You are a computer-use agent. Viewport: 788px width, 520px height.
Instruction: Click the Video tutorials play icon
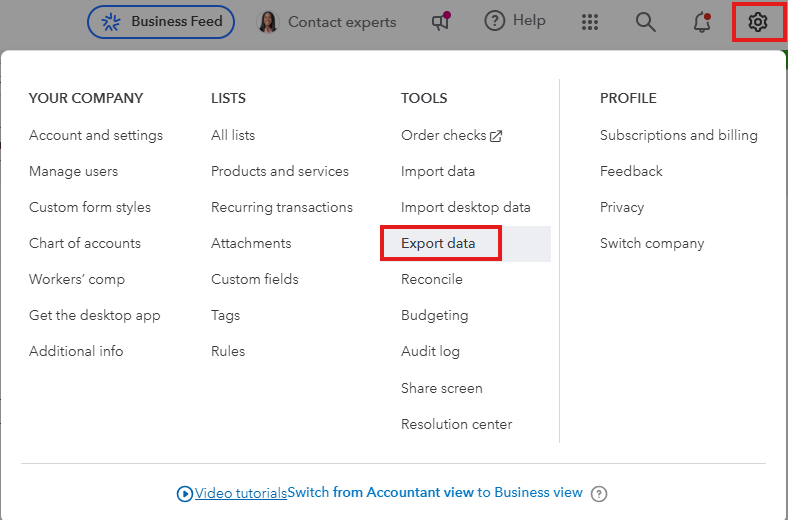[185, 493]
